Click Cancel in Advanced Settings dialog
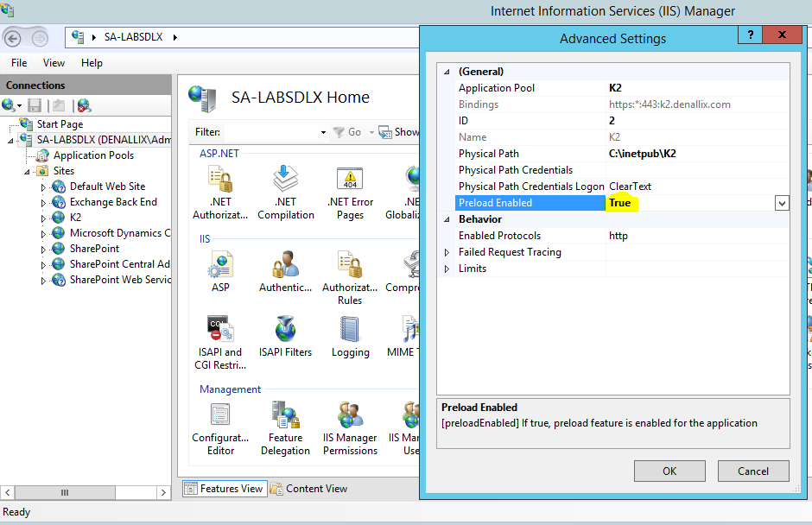The height and width of the screenshot is (525, 812). click(753, 471)
